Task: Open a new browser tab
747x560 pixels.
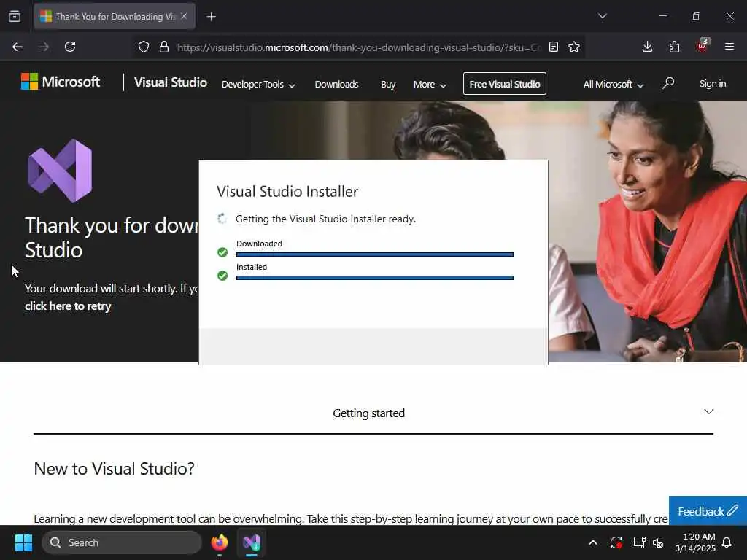Action: click(x=212, y=17)
